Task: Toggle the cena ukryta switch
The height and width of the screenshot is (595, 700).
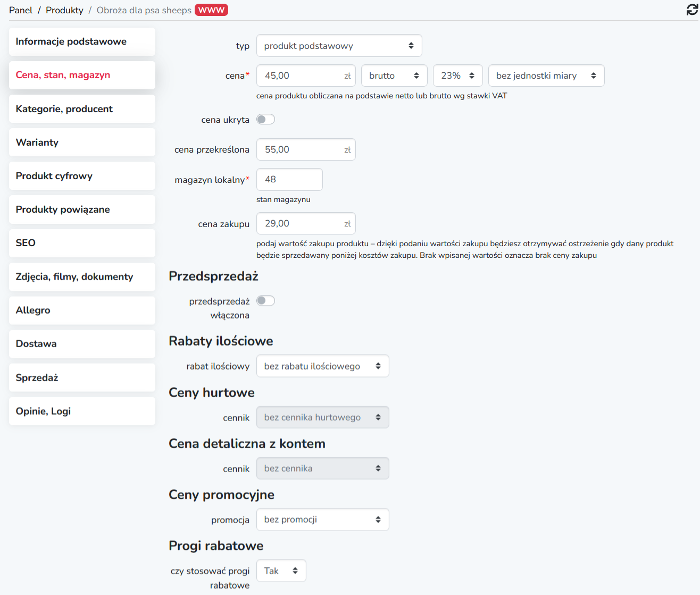Action: click(x=265, y=120)
